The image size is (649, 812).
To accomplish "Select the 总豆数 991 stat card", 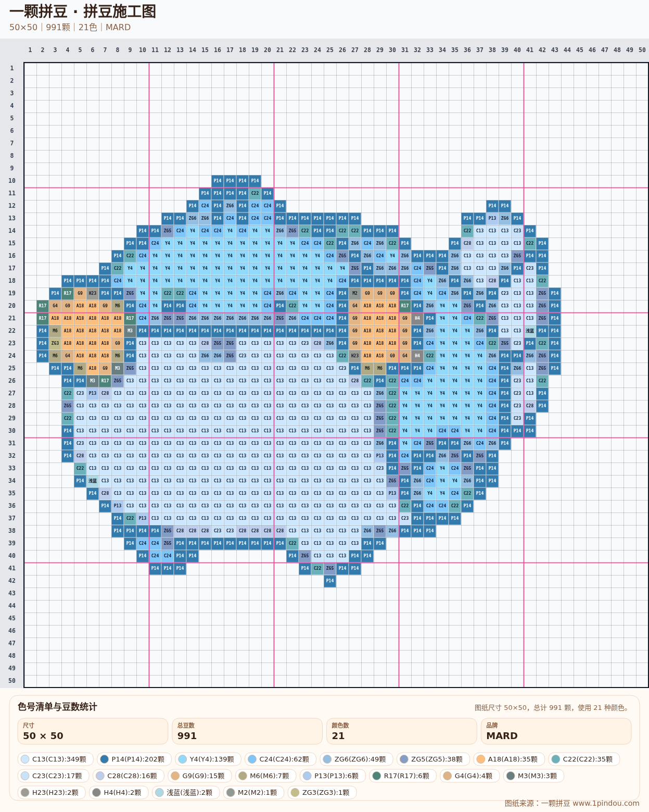I will coord(247,731).
